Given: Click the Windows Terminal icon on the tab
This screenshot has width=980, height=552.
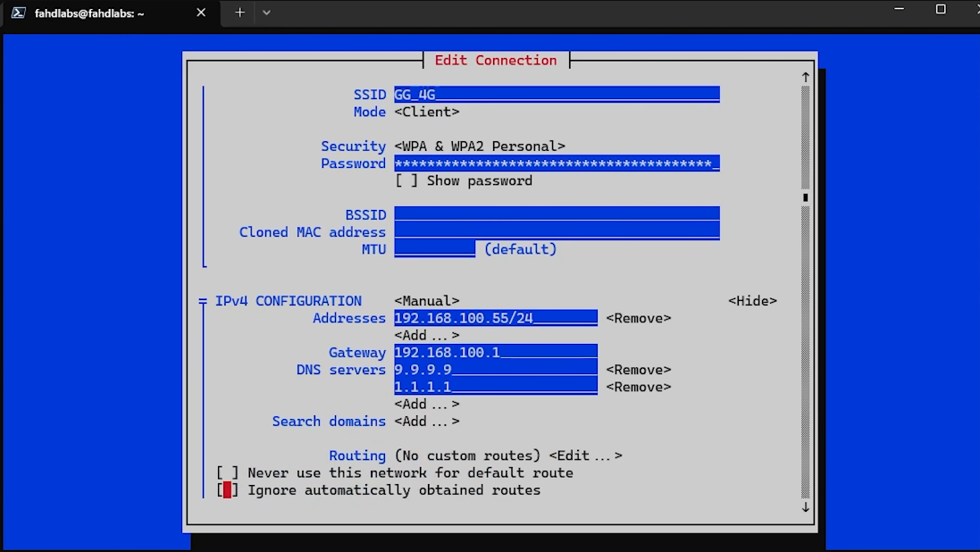Looking at the screenshot, I should pyautogui.click(x=18, y=13).
